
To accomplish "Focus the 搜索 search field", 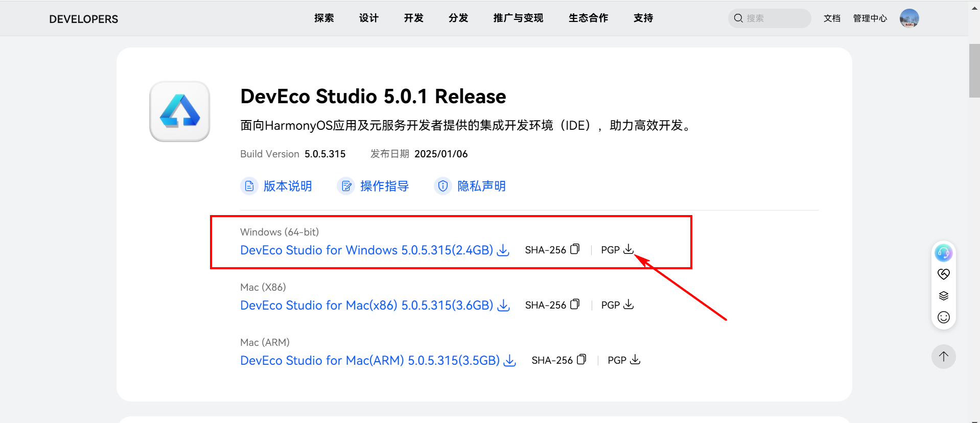I will (x=769, y=18).
